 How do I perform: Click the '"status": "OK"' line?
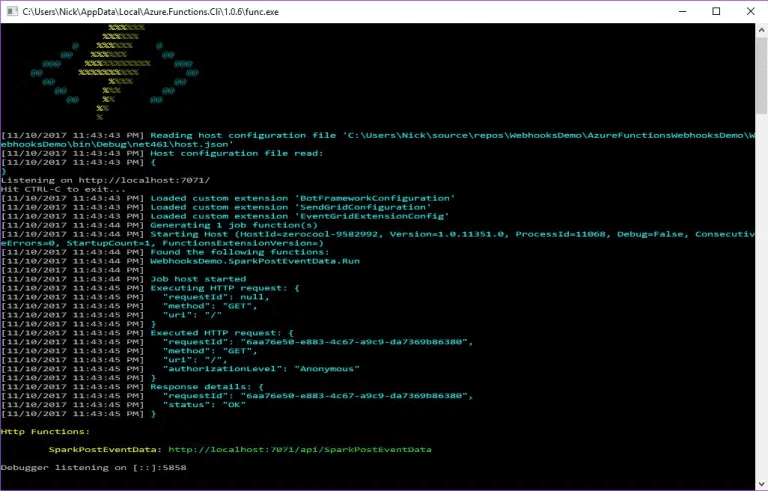204,405
